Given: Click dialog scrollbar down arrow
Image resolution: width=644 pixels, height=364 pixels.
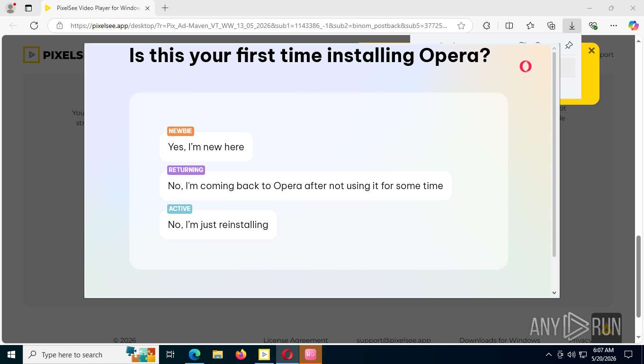Looking at the screenshot, I should pos(555,293).
